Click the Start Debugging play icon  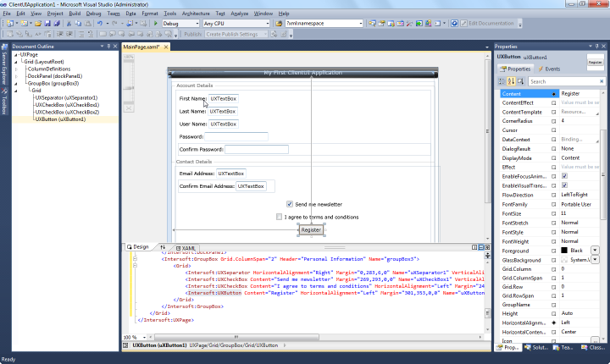[155, 25]
